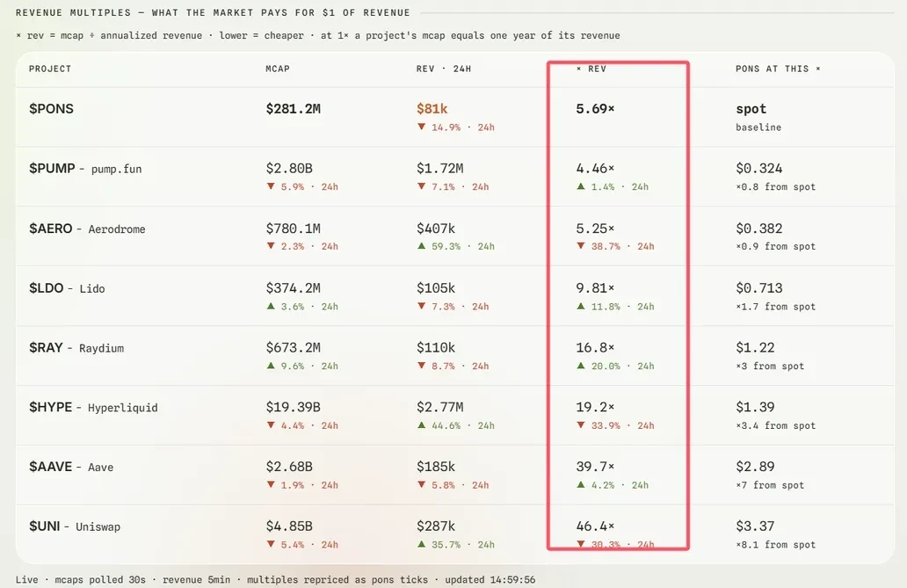Click the orange $81k revenue value

pyautogui.click(x=432, y=109)
